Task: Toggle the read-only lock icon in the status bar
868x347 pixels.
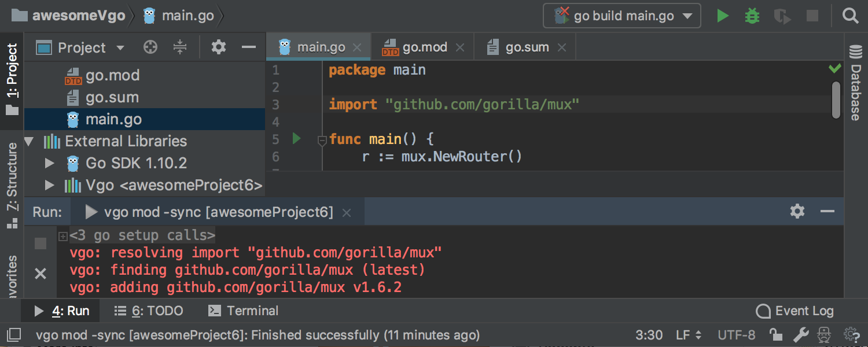Action: tap(776, 335)
